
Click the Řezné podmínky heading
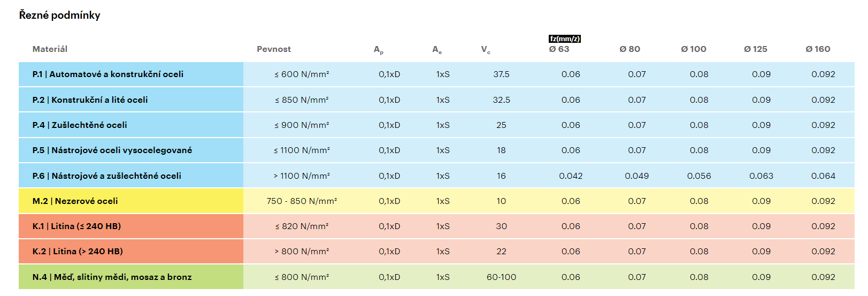pyautogui.click(x=59, y=16)
